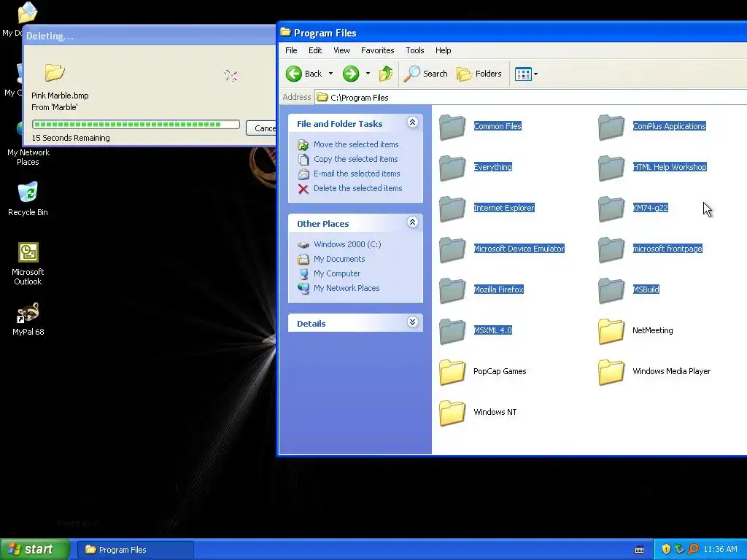Open Search in the explorer toolbar
This screenshot has width=747, height=560.
tap(426, 74)
